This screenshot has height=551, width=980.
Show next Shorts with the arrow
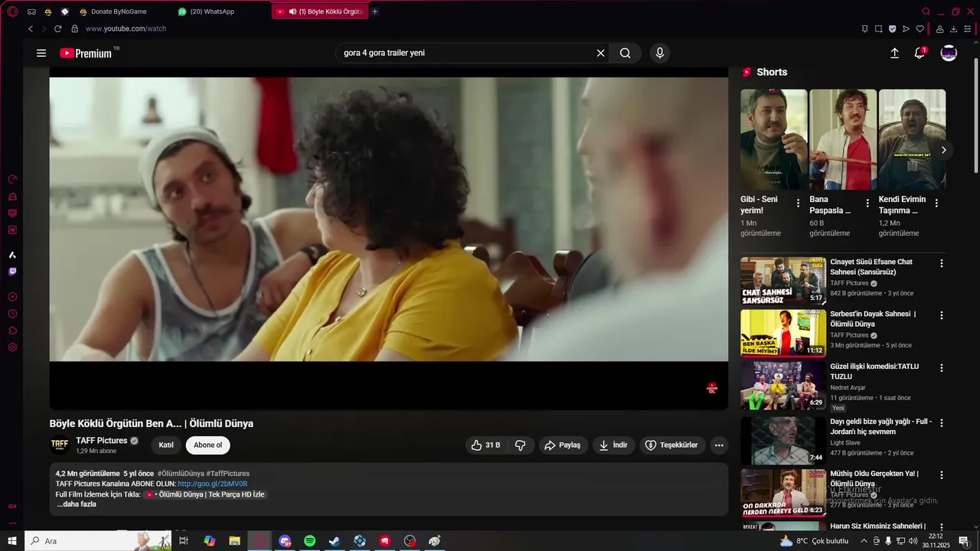coord(943,150)
